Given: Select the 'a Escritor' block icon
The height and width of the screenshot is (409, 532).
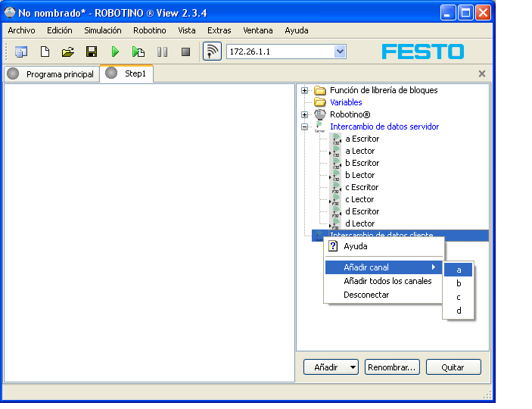Looking at the screenshot, I should coord(336,139).
